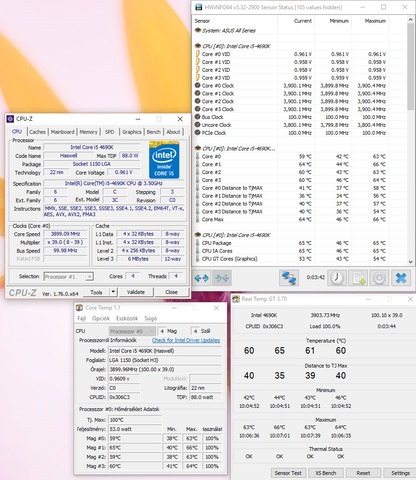Viewport: 416px width, 480px height.
Task: Click Core Speed 3899.09 MHz value in CPU-Z
Action: tap(65, 234)
